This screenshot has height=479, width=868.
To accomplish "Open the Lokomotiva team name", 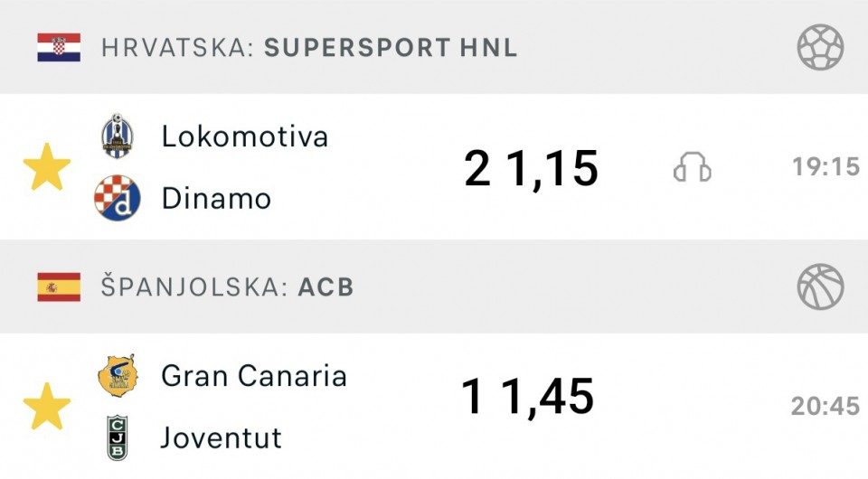I will [x=245, y=136].
